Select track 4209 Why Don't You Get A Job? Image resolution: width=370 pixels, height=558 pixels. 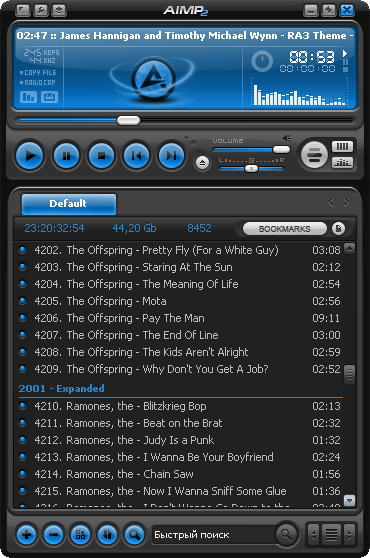180,369
